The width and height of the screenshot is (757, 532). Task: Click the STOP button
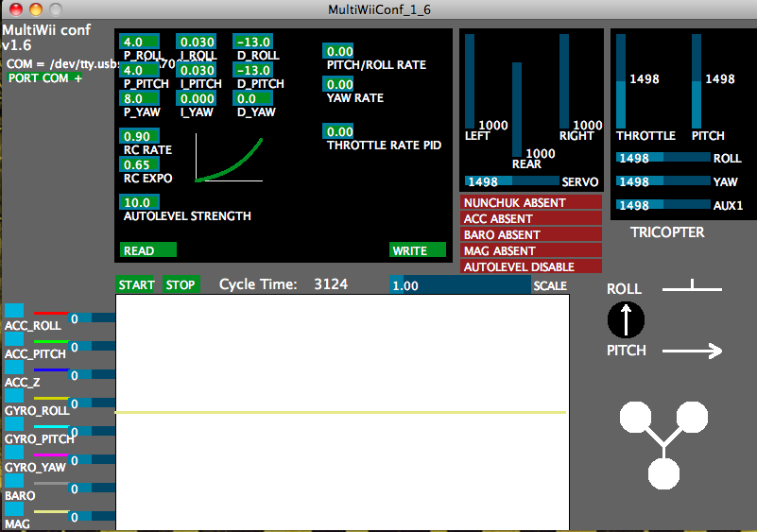pos(180,285)
